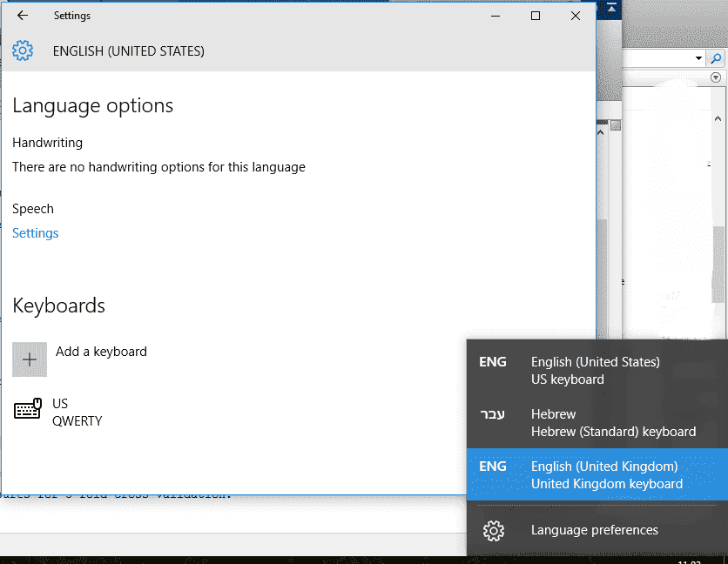
Task: Close the Settings window
Action: click(576, 16)
